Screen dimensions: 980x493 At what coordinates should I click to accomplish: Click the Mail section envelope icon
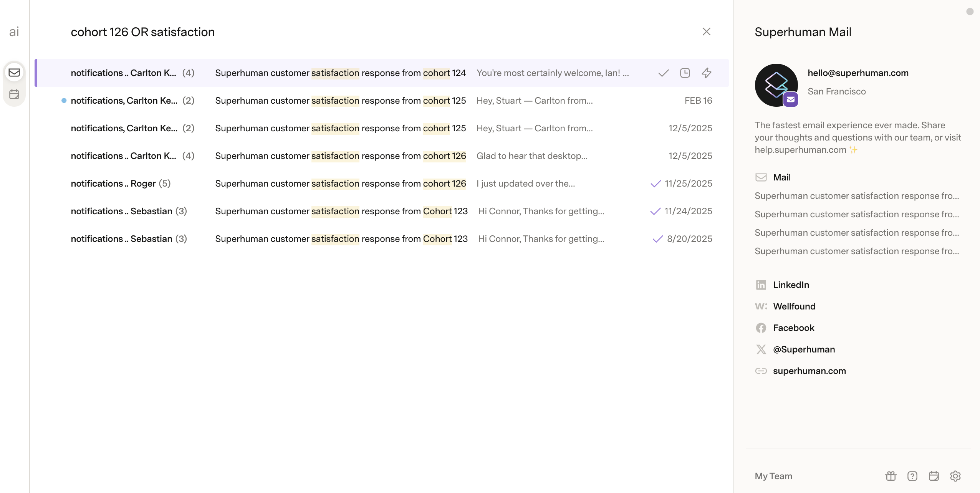click(761, 177)
